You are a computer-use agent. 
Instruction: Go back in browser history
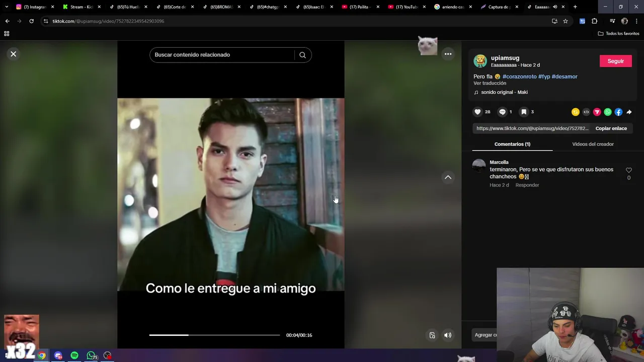(x=7, y=21)
